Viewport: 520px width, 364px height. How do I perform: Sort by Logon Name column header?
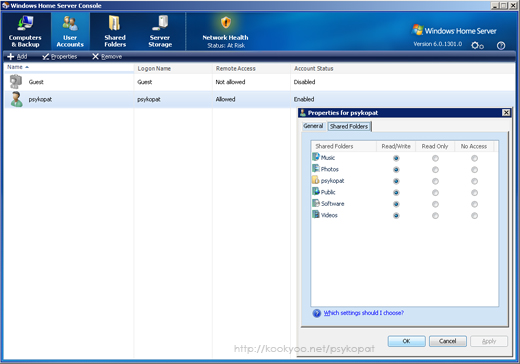tap(173, 68)
